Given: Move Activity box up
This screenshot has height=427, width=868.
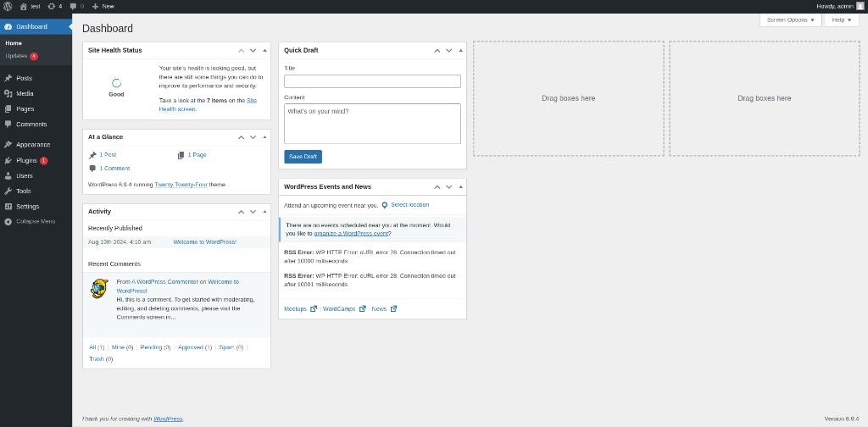Looking at the screenshot, I should (242, 212).
